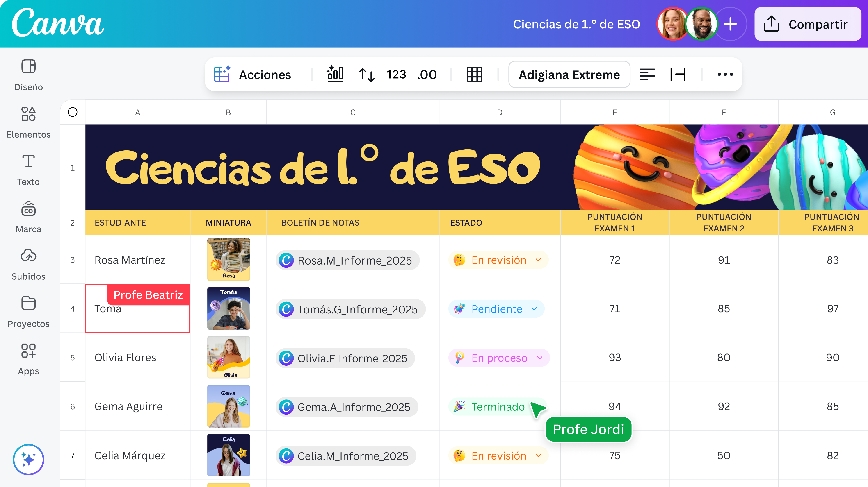
Task: Click the Compartir button
Action: point(807,24)
